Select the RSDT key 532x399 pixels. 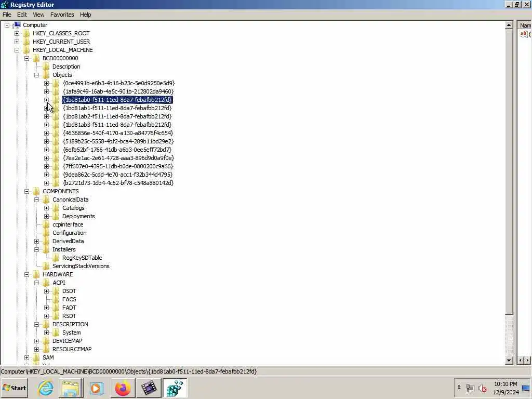(x=69, y=316)
